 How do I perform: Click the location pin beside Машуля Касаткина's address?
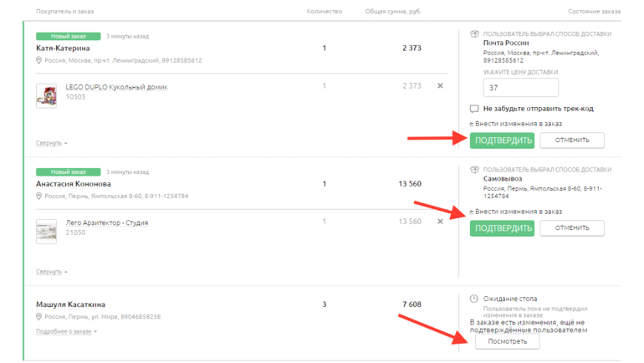(39, 317)
